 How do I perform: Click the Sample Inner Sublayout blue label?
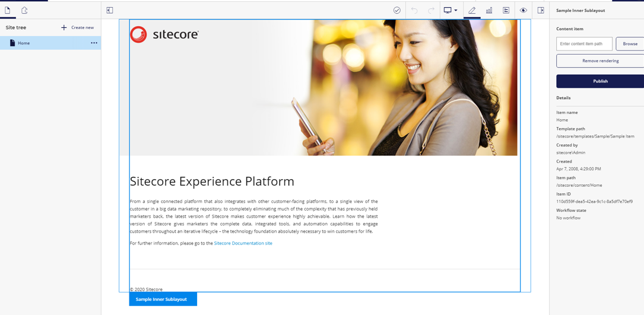click(163, 300)
